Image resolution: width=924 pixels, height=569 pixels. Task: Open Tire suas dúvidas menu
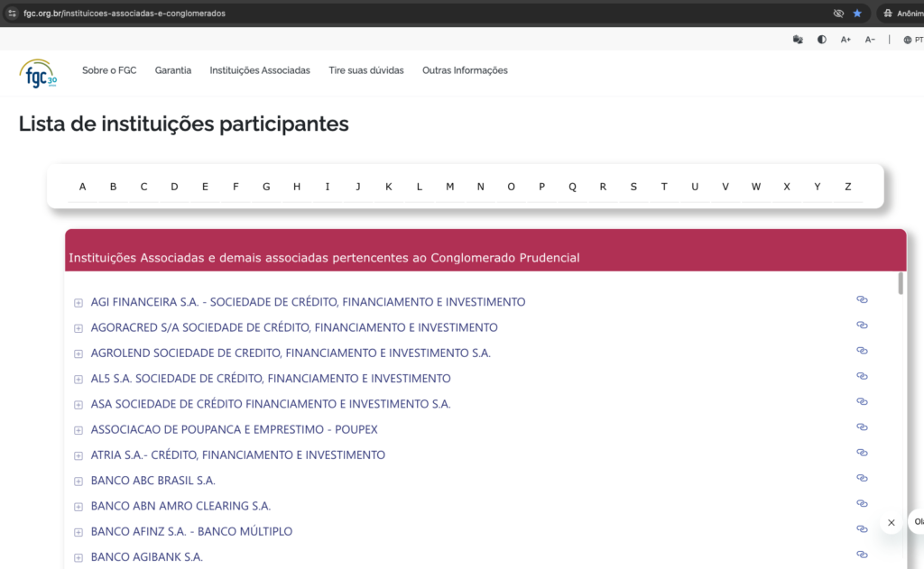366,69
